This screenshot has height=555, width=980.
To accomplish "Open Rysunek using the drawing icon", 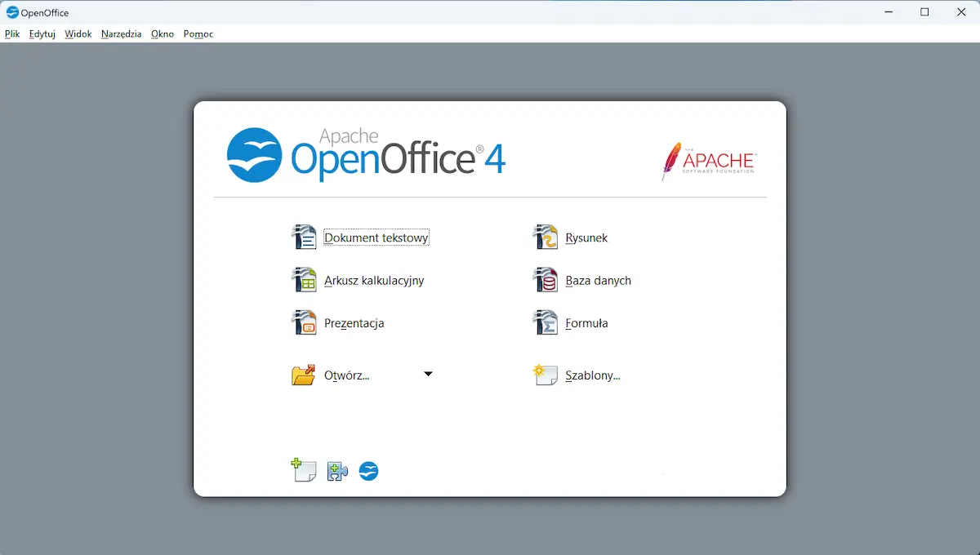I will 544,237.
